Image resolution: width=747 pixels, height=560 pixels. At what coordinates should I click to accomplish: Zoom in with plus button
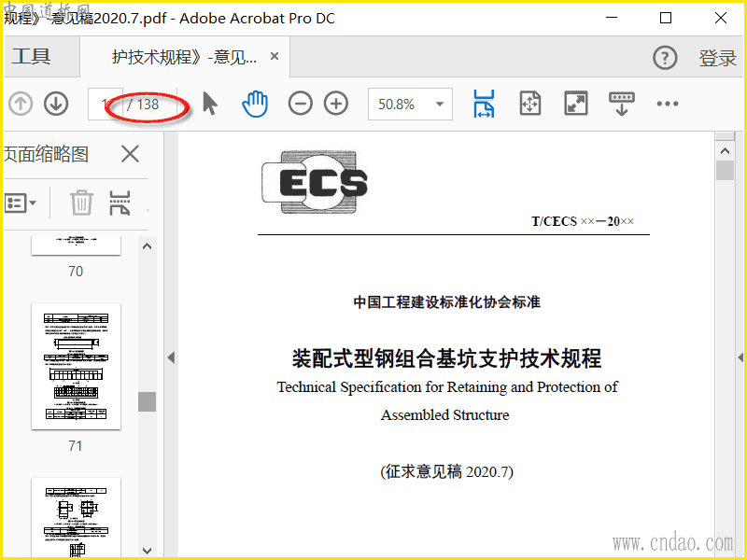[x=336, y=104]
